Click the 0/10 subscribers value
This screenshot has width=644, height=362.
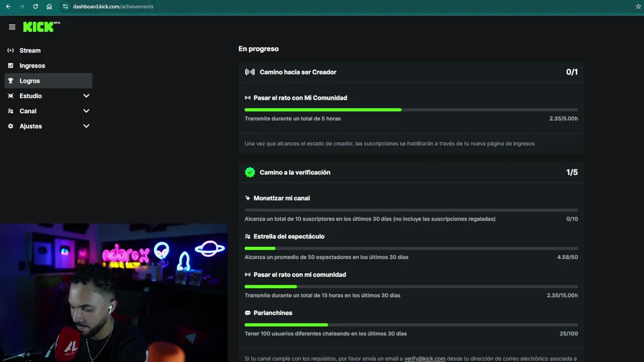572,219
